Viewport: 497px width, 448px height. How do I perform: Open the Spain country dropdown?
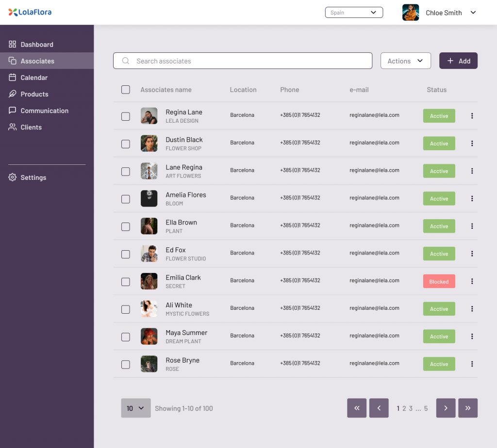(x=354, y=13)
